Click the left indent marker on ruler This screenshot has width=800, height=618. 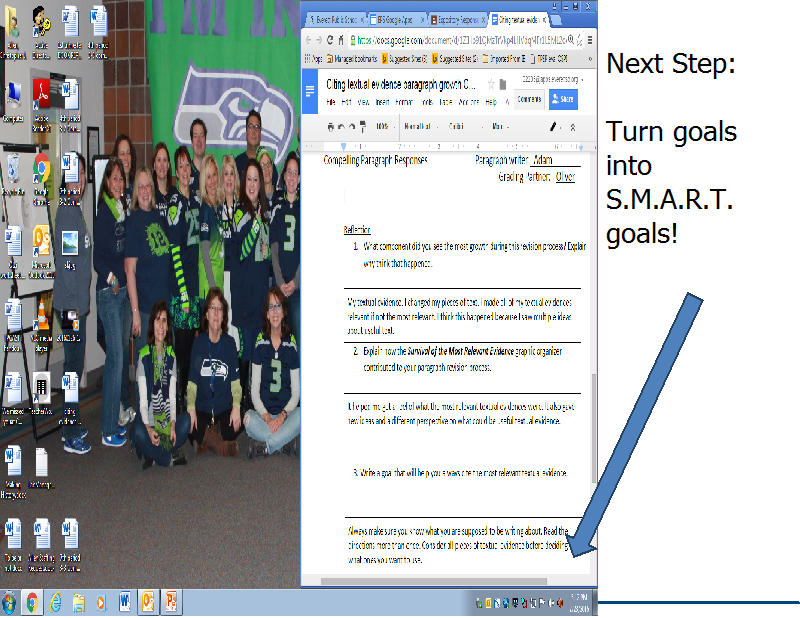pyautogui.click(x=343, y=146)
